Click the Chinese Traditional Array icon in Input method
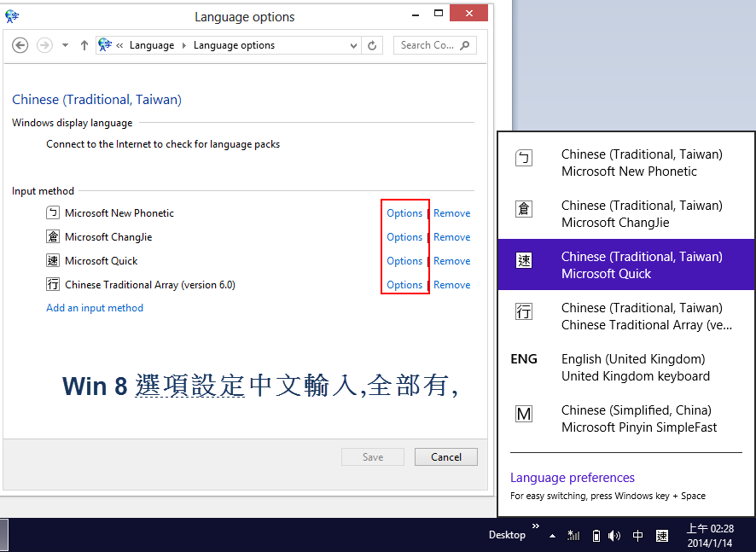 (x=53, y=284)
